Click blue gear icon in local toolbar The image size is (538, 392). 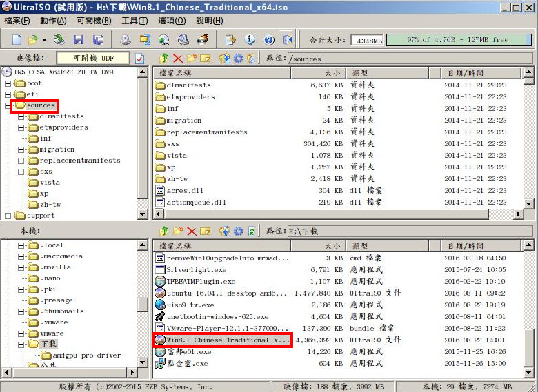click(x=239, y=231)
